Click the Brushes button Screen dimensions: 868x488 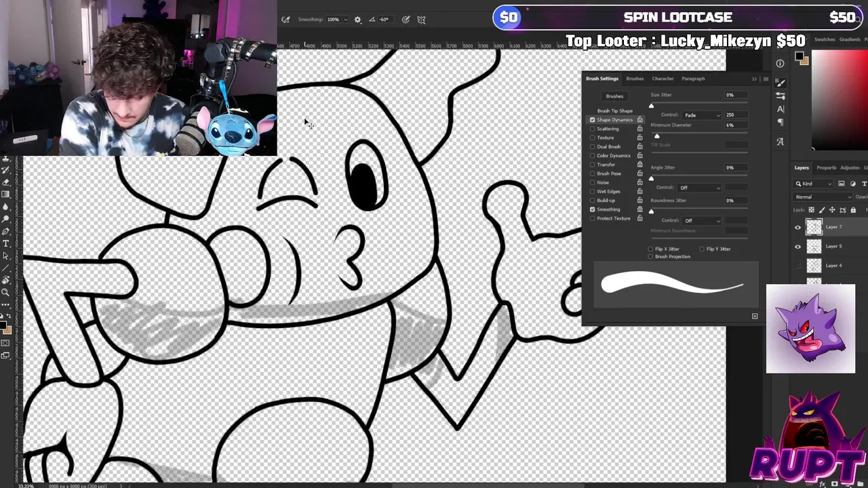[x=614, y=96]
